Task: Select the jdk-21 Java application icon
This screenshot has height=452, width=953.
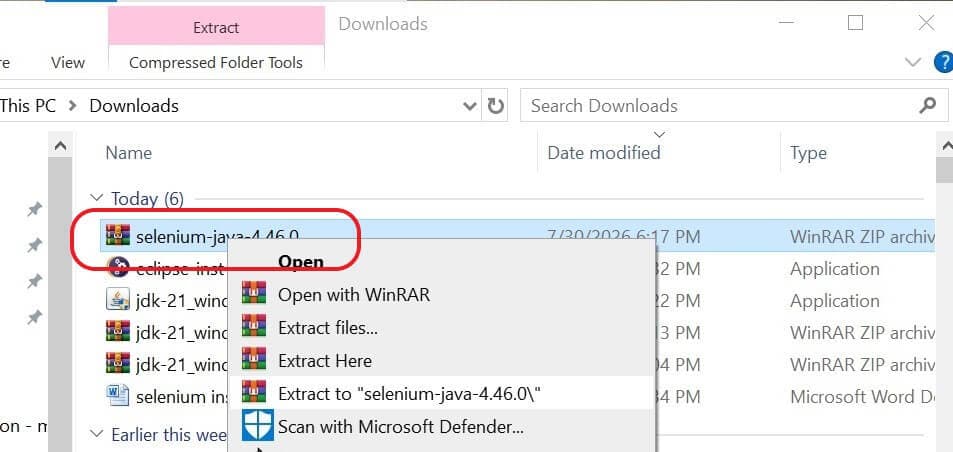Action: (118, 300)
